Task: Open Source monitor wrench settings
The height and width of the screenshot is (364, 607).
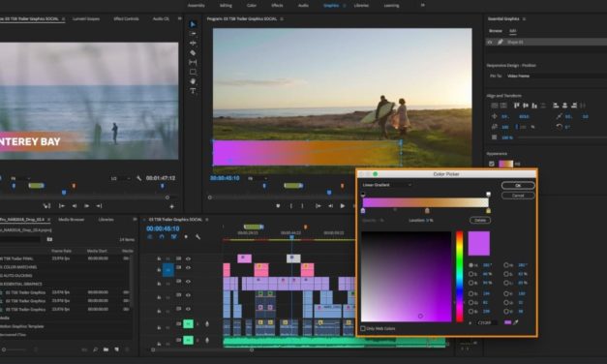Action: pos(139,178)
